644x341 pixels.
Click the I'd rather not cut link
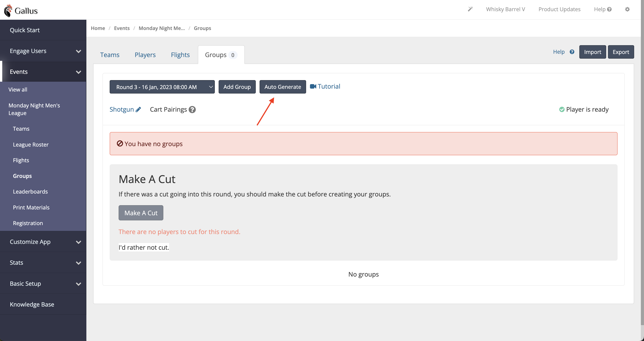pos(144,247)
